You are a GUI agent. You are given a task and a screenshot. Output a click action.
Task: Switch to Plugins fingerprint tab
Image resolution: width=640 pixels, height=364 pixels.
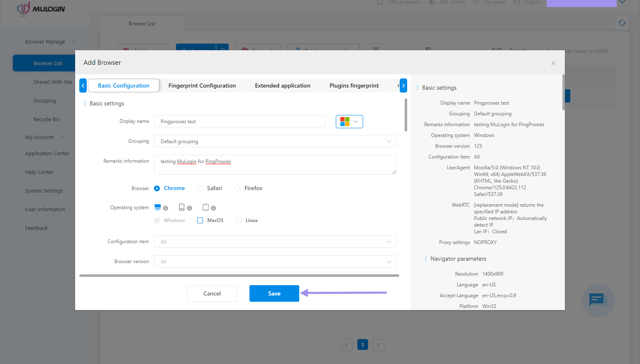354,86
